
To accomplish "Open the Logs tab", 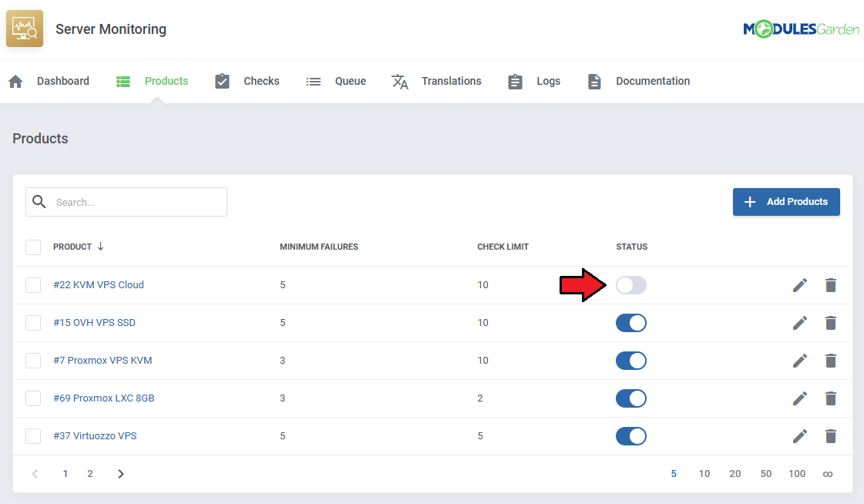I will (x=548, y=81).
